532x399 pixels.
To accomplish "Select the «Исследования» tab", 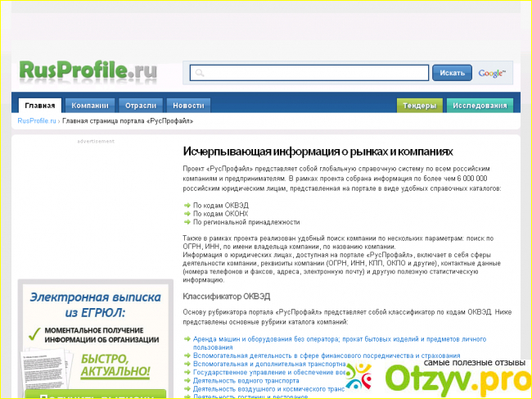I will (480, 106).
